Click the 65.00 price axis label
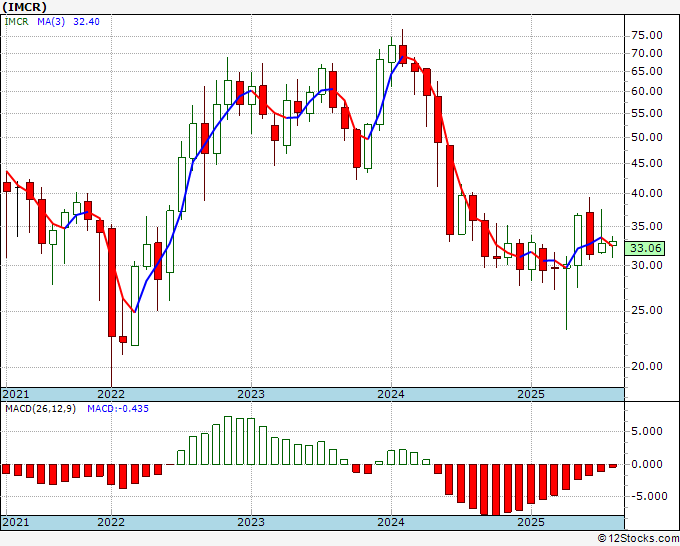680x546 pixels. click(x=647, y=72)
